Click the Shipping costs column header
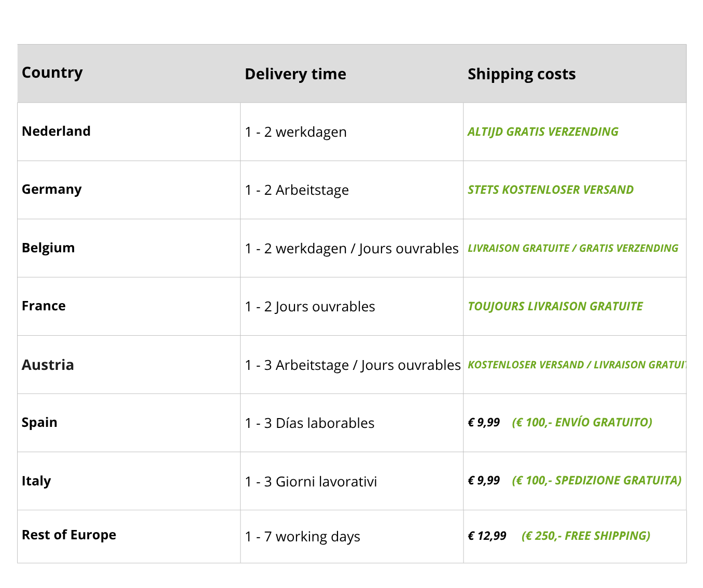Viewport: 703px width, 588px height. [x=522, y=74]
